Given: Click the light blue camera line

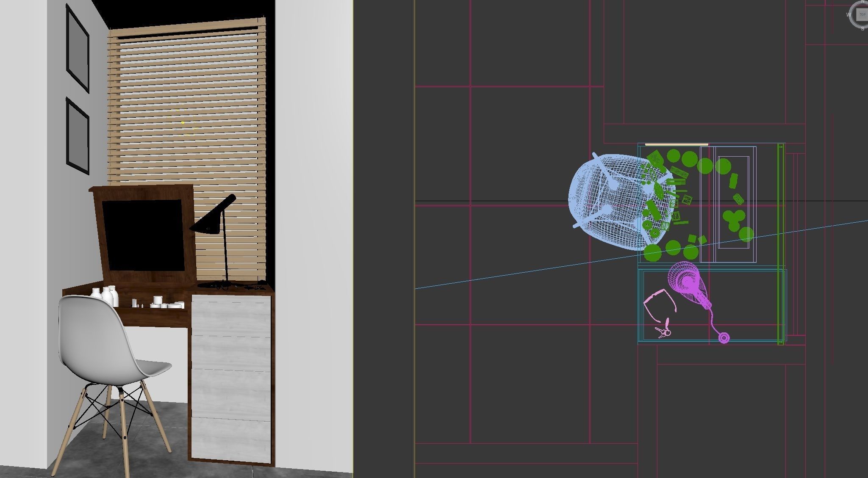Looking at the screenshot, I should tap(508, 274).
